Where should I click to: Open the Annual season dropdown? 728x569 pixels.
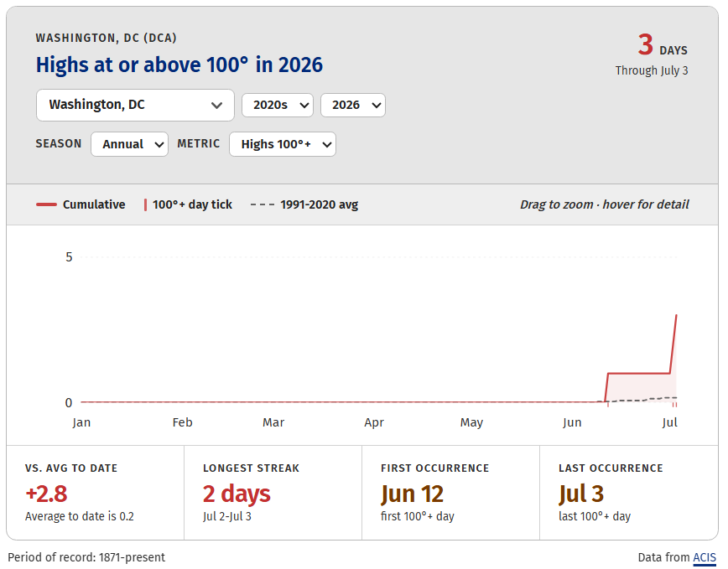tap(129, 144)
